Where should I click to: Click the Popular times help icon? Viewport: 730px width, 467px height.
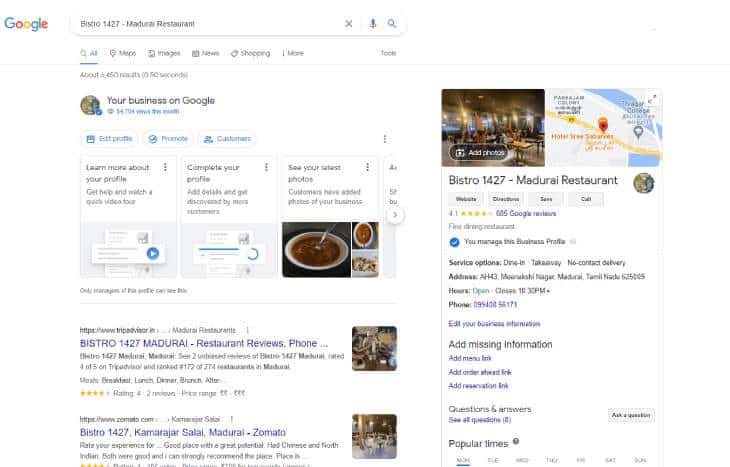(x=516, y=441)
